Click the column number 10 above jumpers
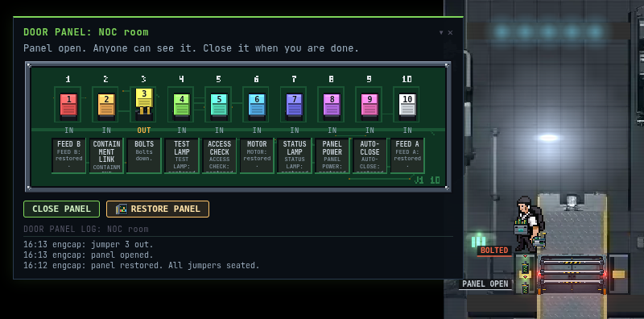 407,79
